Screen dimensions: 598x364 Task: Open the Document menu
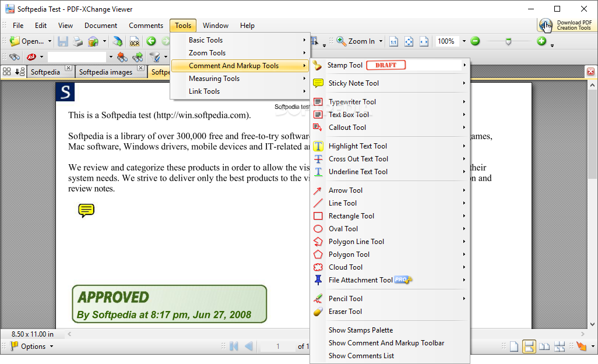101,26
